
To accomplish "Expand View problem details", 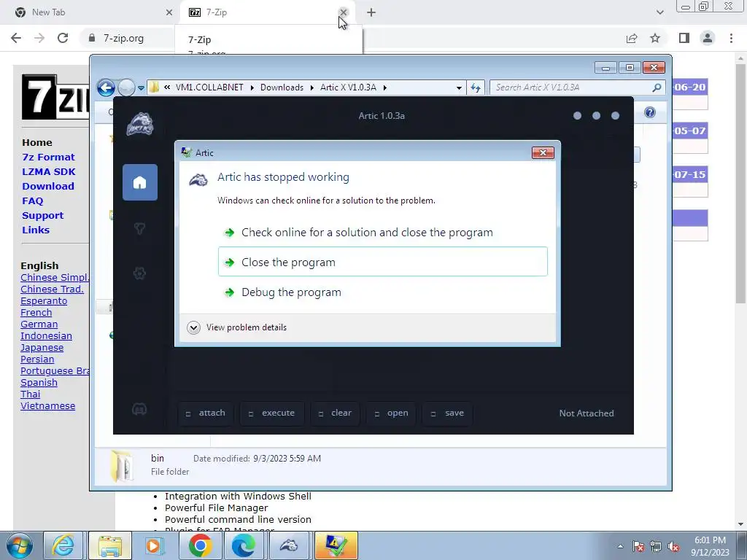I will pyautogui.click(x=237, y=327).
